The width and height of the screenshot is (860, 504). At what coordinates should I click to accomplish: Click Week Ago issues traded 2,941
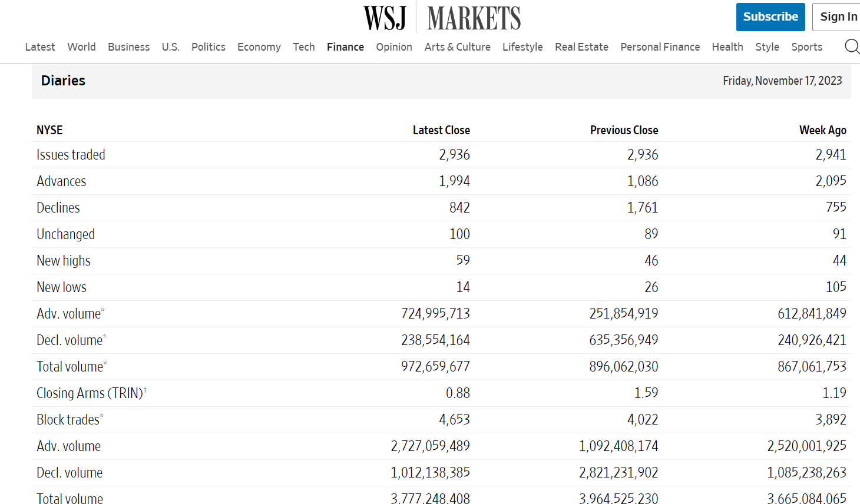(x=831, y=155)
